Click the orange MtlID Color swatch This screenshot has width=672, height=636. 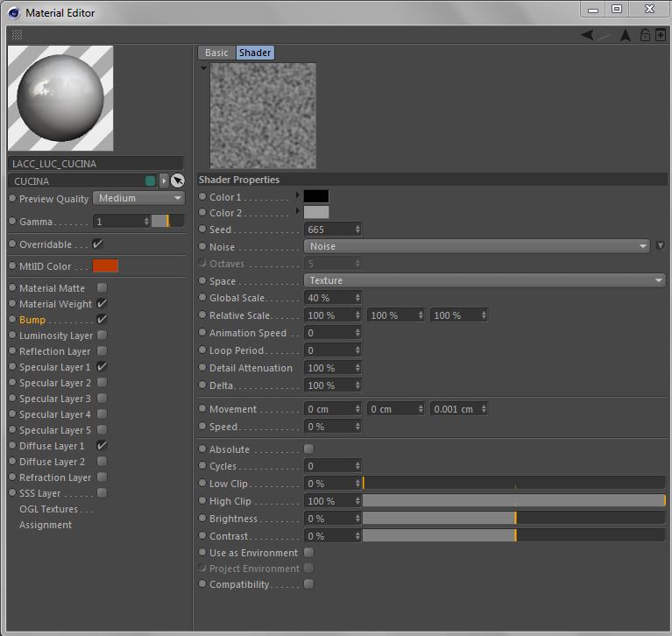click(x=105, y=266)
